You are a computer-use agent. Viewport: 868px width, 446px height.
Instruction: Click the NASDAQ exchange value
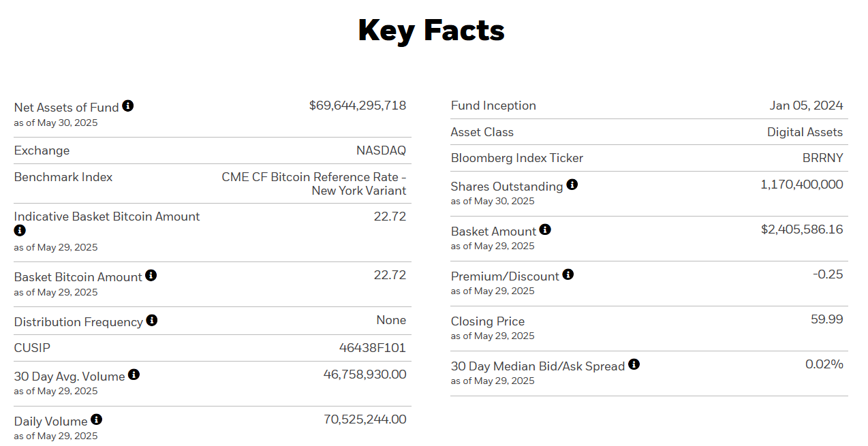381,150
